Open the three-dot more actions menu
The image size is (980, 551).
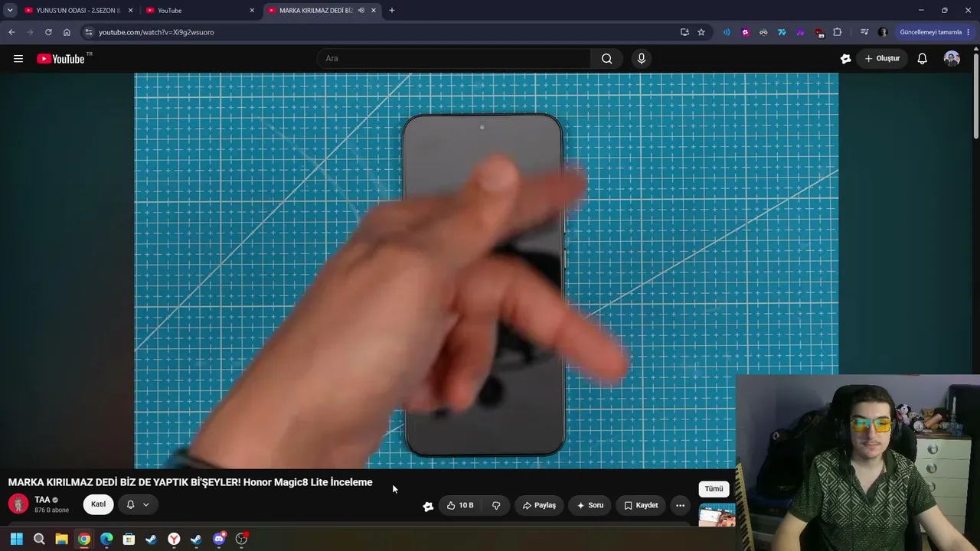pos(680,505)
